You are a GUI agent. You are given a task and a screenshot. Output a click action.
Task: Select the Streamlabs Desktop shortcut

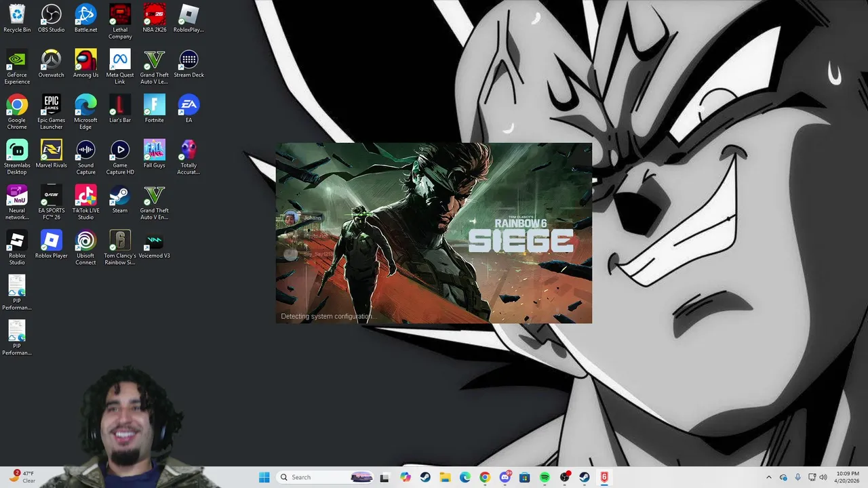point(17,157)
